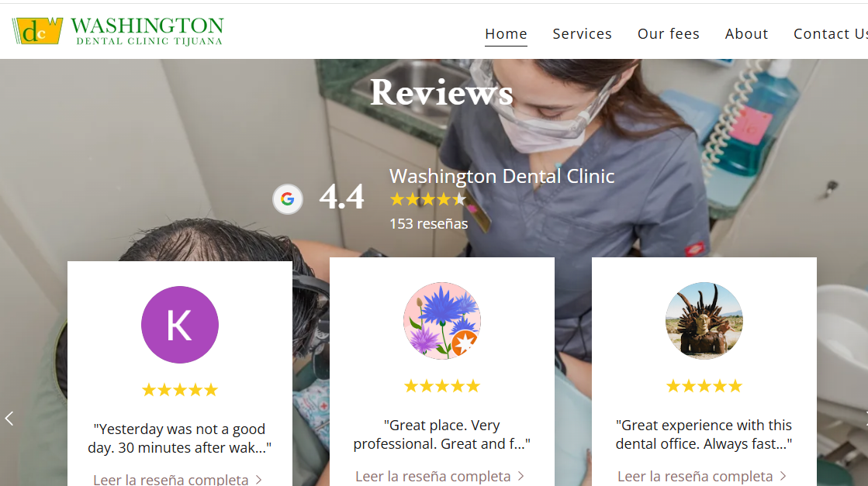This screenshot has height=486, width=868.
Task: Read full "Great experience with this dental office" review
Action: (702, 476)
